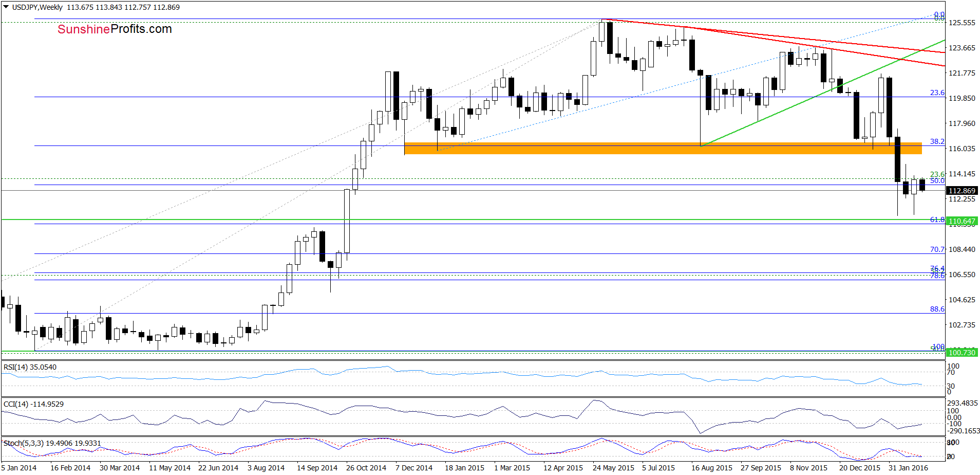Click the 18 Jan 2015 date label

(465, 468)
